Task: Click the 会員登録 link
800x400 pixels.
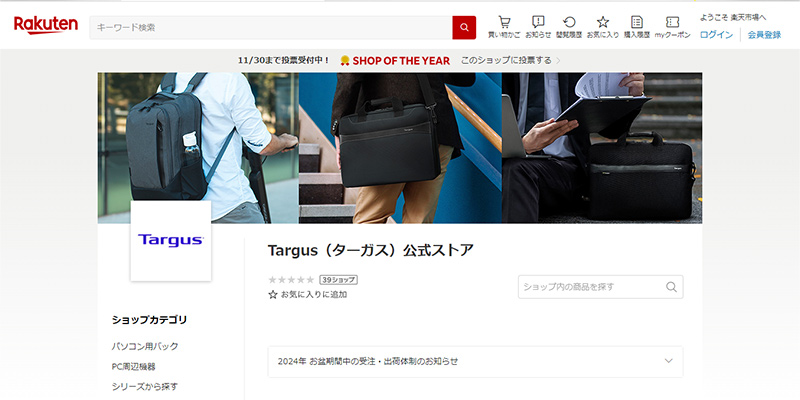Action: click(x=764, y=35)
